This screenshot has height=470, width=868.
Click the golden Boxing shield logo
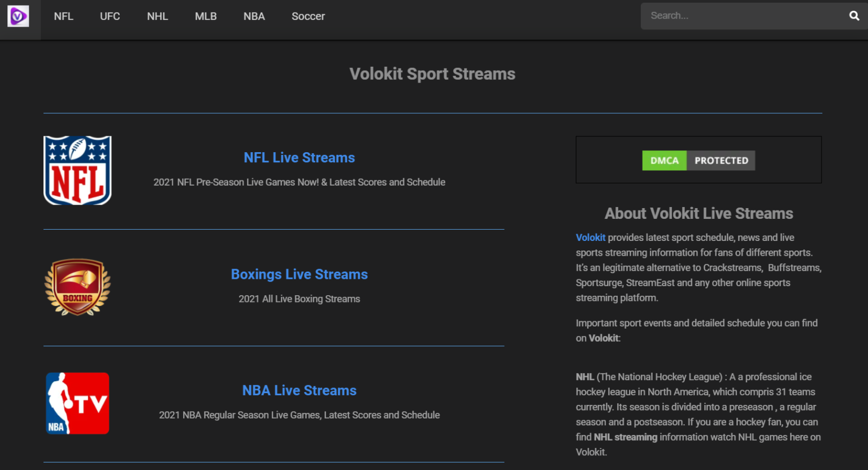[77, 287]
